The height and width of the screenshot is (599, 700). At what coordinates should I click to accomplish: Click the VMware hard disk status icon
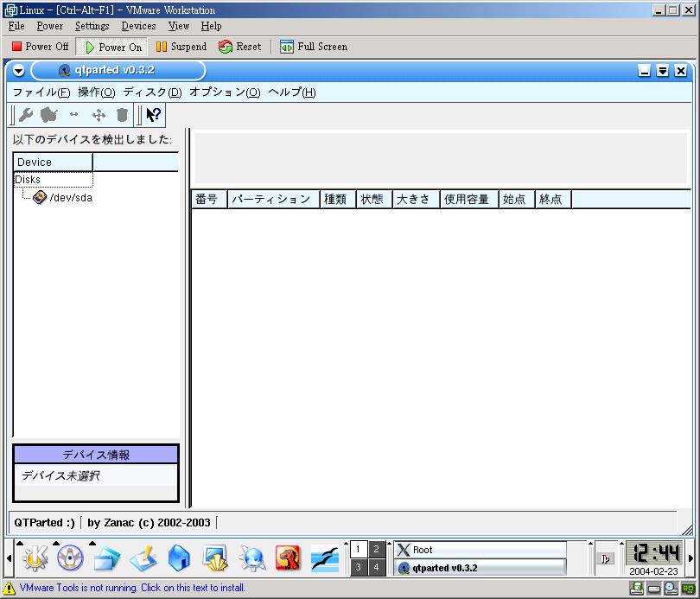(654, 589)
